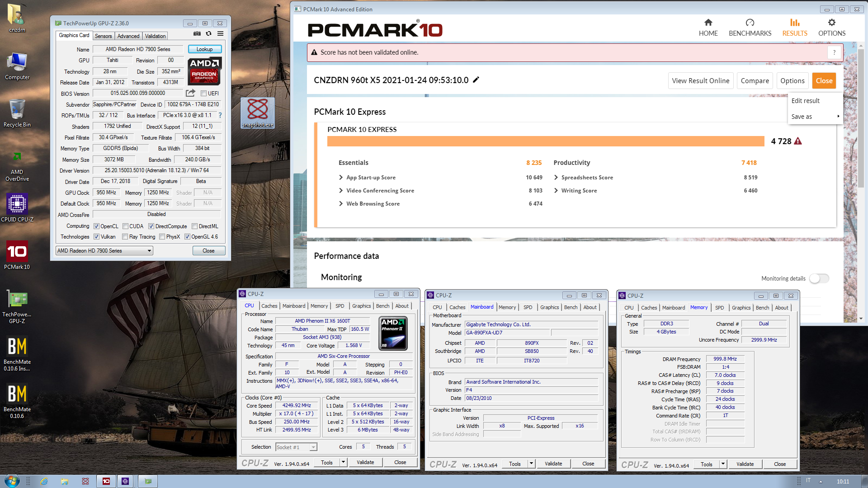Click the Windows Start button

[12, 481]
